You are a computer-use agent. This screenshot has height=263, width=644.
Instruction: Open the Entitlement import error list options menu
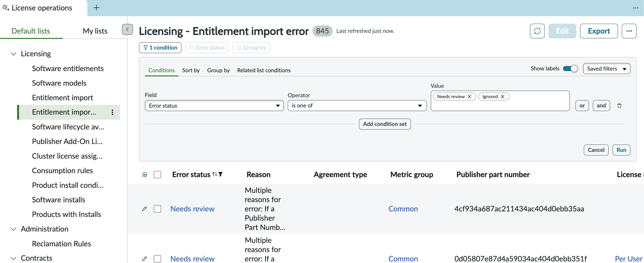(112, 112)
